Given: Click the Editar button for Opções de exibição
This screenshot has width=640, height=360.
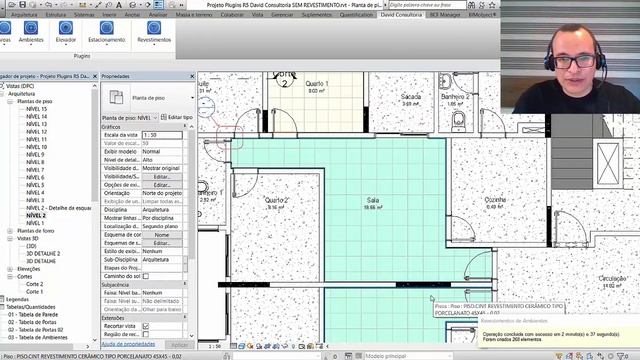Looking at the screenshot, I should [x=162, y=185].
